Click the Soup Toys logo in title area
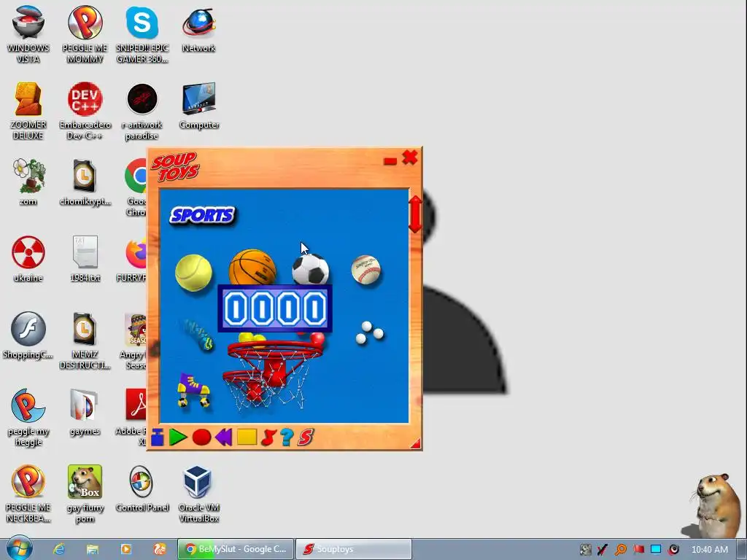The width and height of the screenshot is (747, 560). point(175,167)
